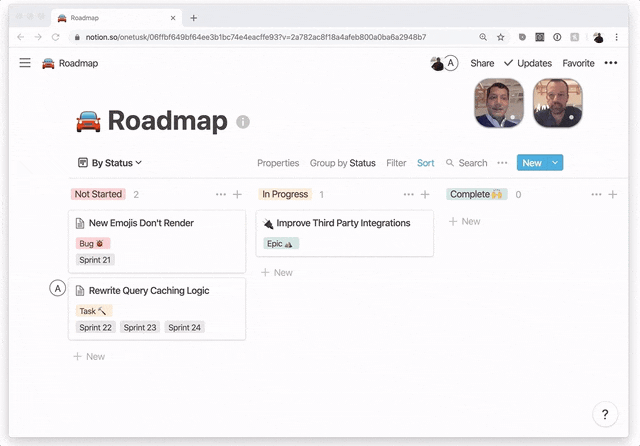
Task: Click the browser forward arrow
Action: pyautogui.click(x=38, y=37)
